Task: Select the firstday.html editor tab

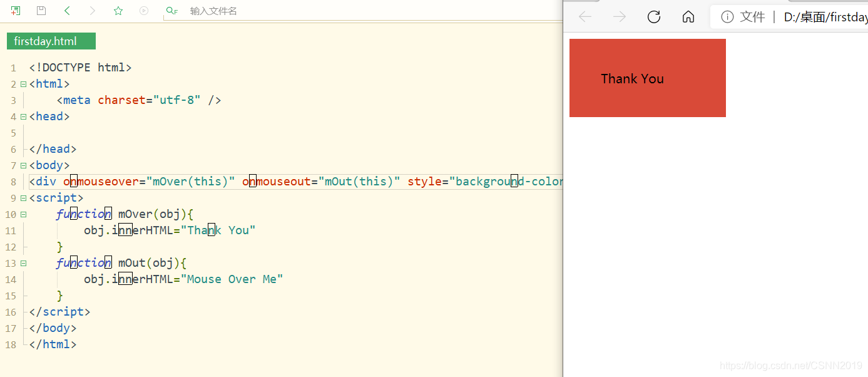Action: click(51, 41)
